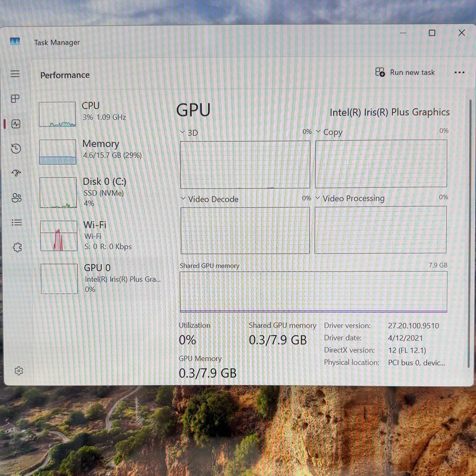Click the Task Manager app icon in title bar
Viewport: 476px width, 476px height.
pyautogui.click(x=15, y=41)
